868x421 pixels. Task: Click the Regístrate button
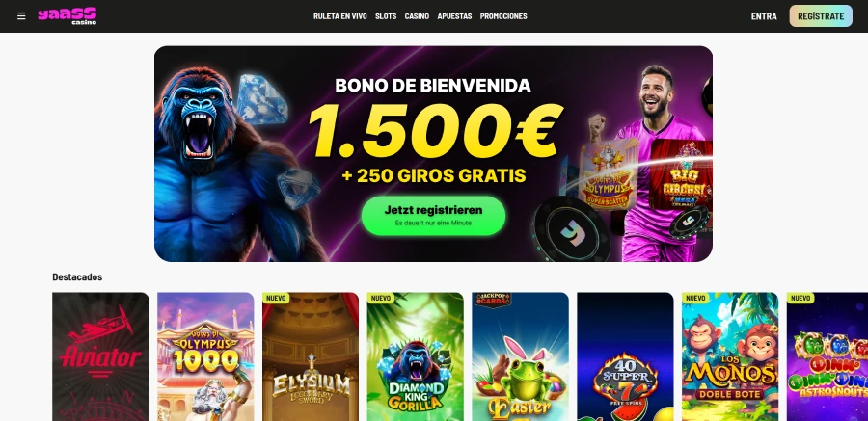[x=821, y=16]
